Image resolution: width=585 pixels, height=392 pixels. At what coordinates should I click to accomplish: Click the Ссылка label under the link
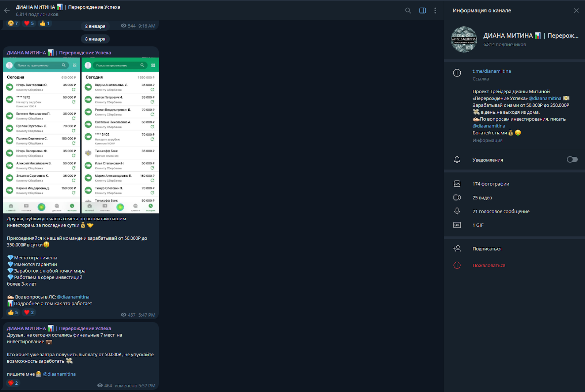(x=480, y=79)
